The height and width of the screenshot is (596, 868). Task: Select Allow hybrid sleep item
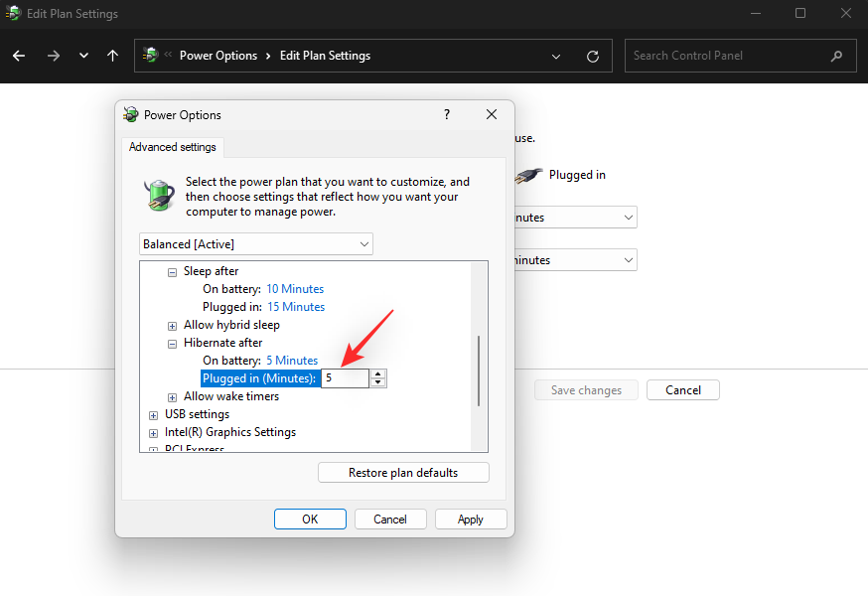[231, 325]
